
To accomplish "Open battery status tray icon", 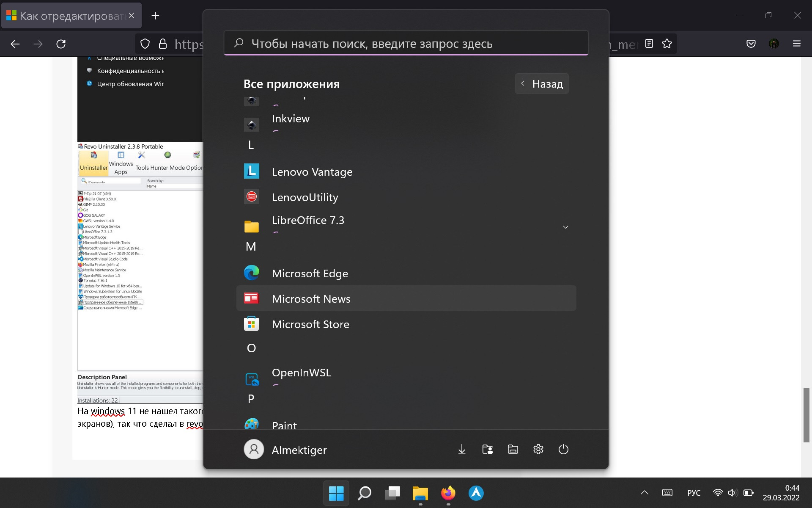I will pos(748,493).
